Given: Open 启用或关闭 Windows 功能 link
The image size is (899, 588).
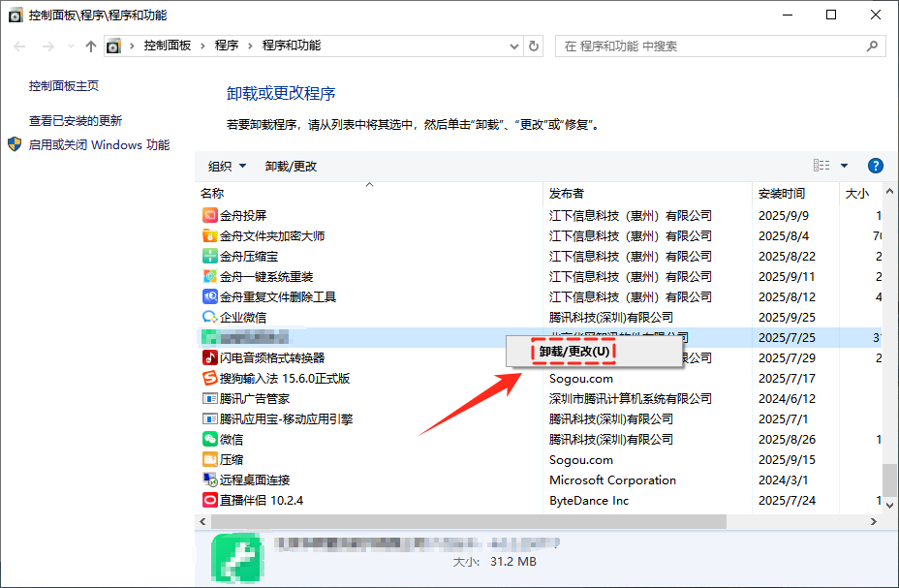Looking at the screenshot, I should click(99, 145).
